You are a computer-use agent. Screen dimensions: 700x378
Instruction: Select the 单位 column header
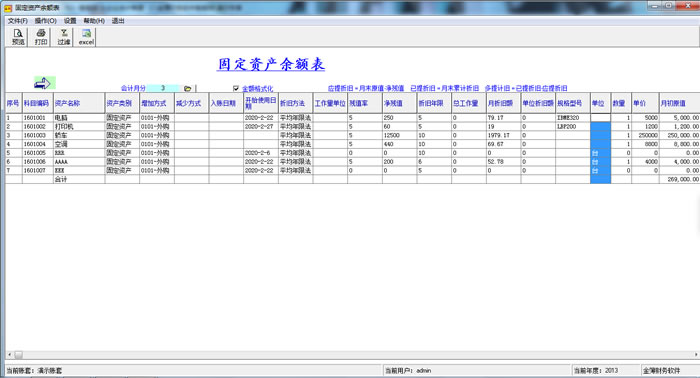600,103
